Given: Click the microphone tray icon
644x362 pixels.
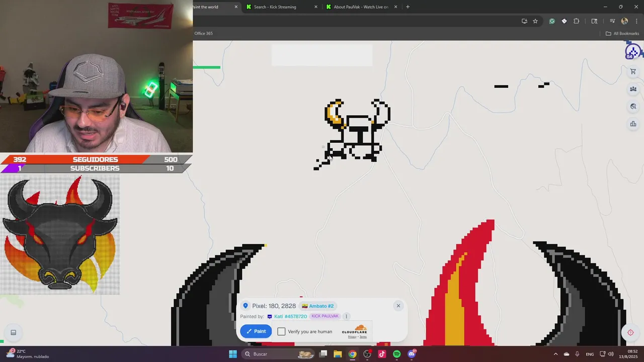Looking at the screenshot, I should (577, 354).
